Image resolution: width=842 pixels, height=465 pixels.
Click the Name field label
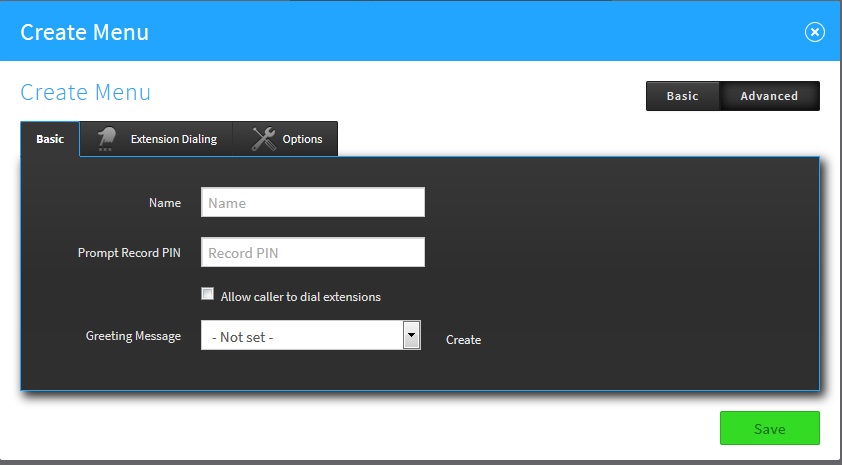tap(165, 203)
